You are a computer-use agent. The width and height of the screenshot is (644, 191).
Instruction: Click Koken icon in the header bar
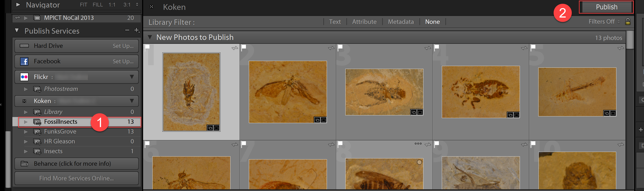152,7
